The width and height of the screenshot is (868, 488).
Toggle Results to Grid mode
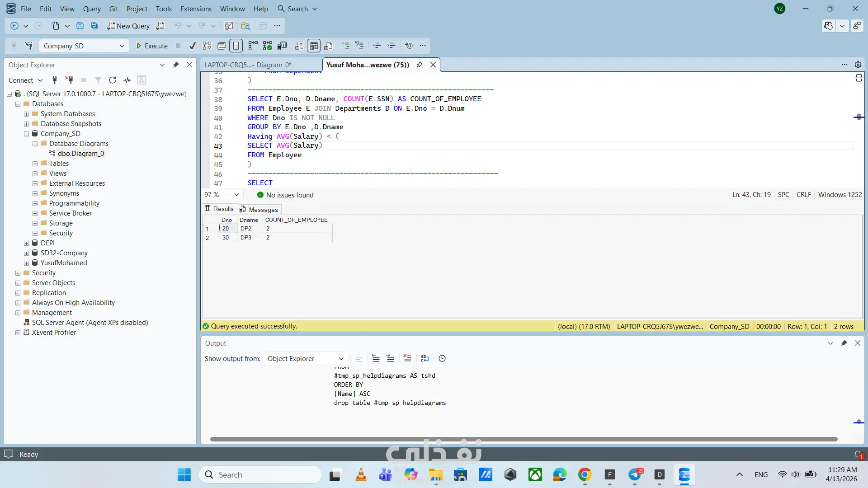[x=314, y=46]
